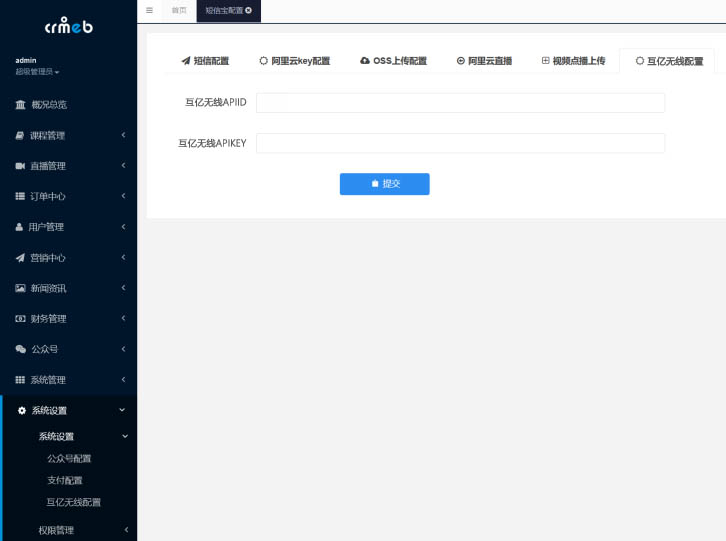
Task: Switch to the OSS上传配置 tab
Action: tap(393, 61)
